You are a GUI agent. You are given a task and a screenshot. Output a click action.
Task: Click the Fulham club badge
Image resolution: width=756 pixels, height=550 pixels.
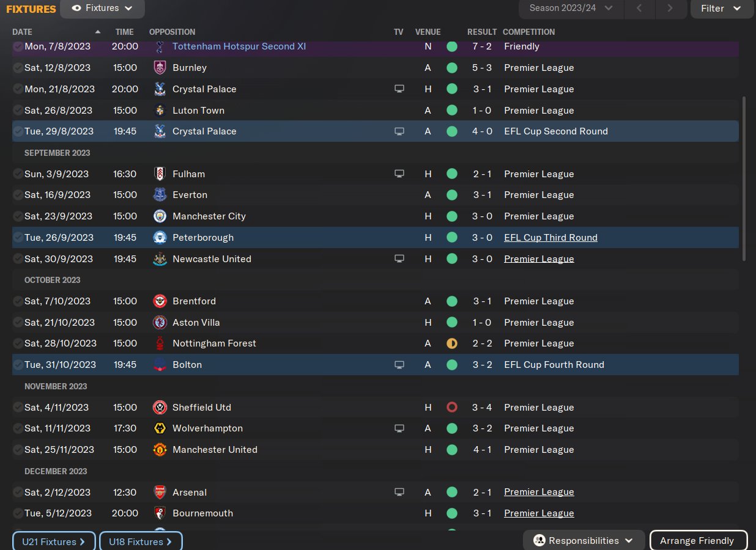(x=160, y=174)
